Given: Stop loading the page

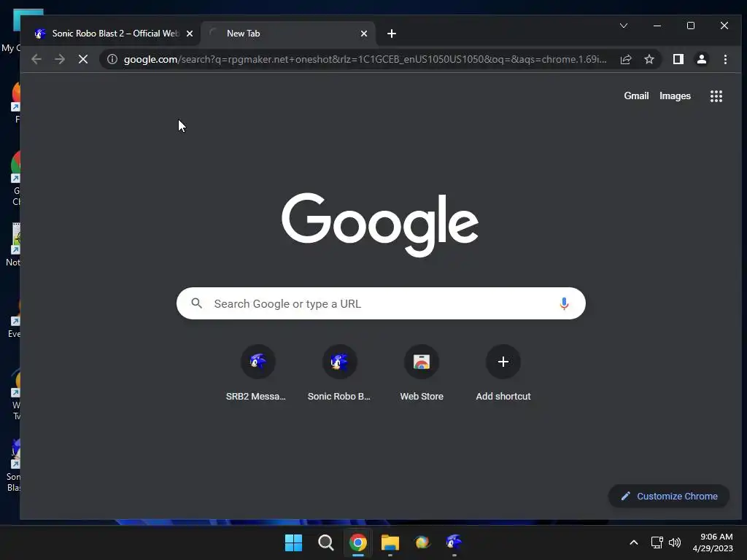Looking at the screenshot, I should [83, 59].
